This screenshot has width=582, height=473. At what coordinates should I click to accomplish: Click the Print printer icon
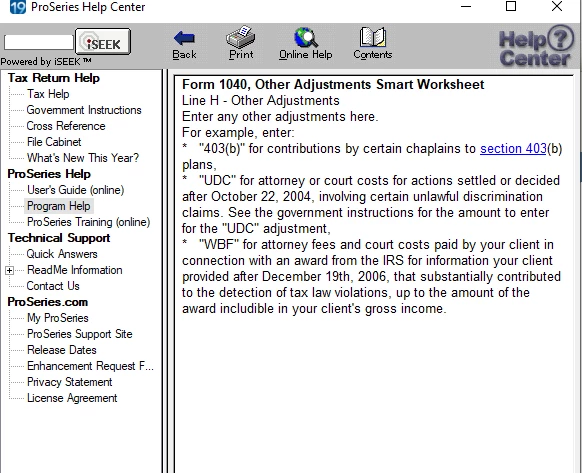[x=241, y=36]
